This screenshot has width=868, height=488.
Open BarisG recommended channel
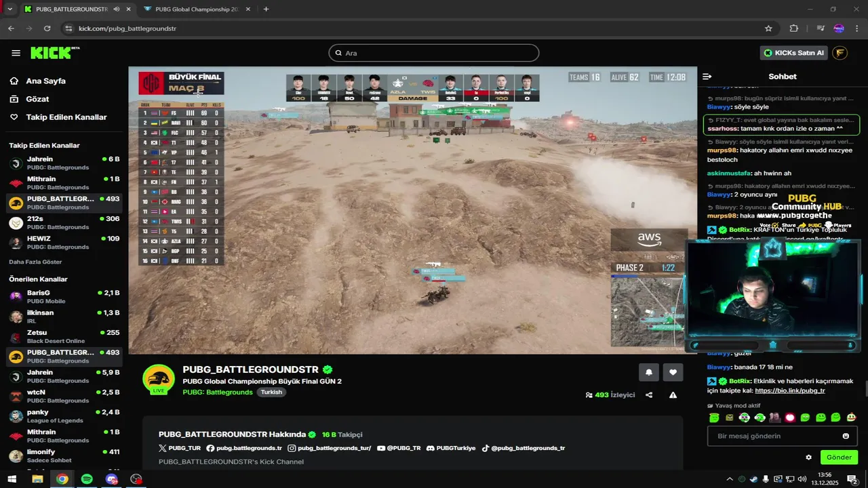click(x=64, y=297)
